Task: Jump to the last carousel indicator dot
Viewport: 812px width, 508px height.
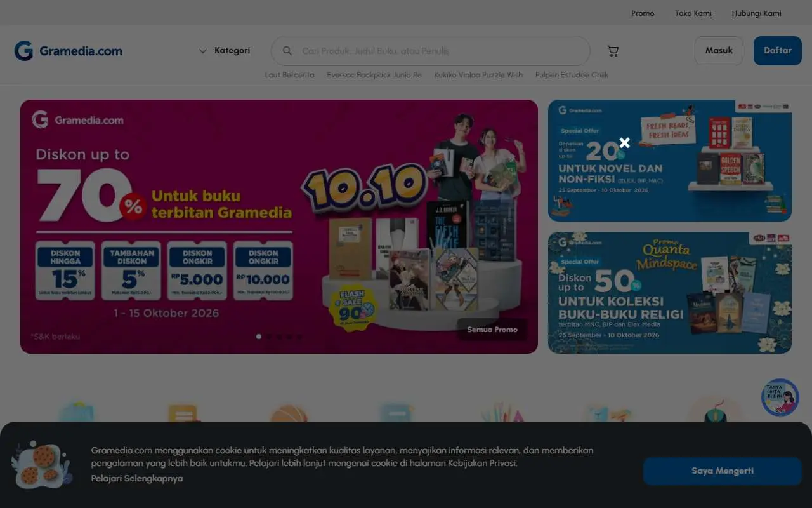Action: pyautogui.click(x=299, y=337)
